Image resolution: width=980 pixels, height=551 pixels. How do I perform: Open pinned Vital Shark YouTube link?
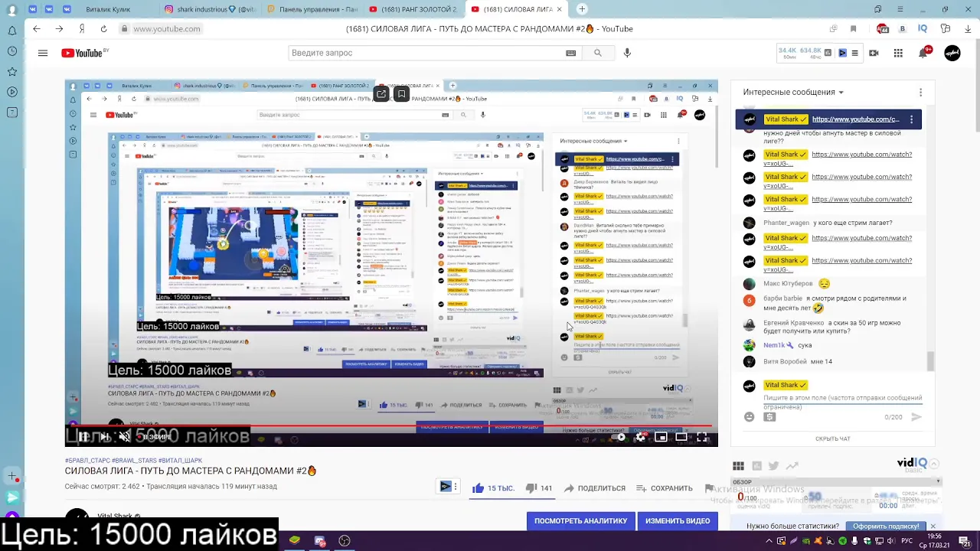click(856, 119)
